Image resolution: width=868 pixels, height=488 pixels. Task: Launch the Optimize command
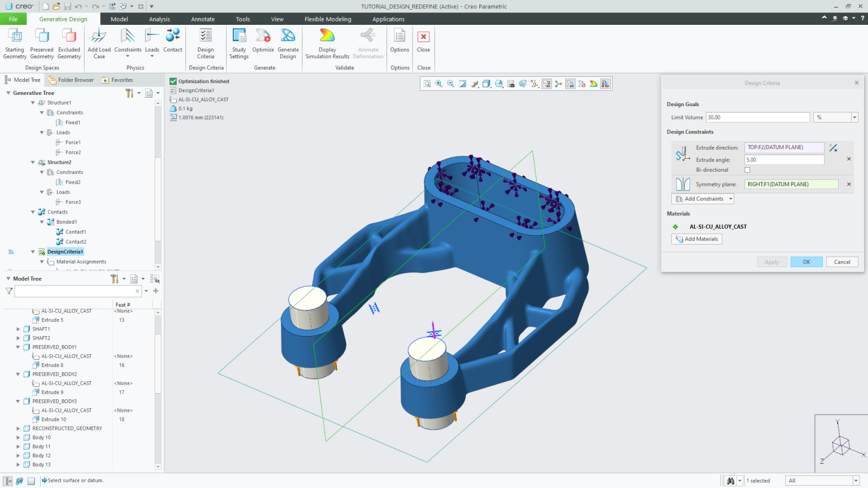coord(263,42)
